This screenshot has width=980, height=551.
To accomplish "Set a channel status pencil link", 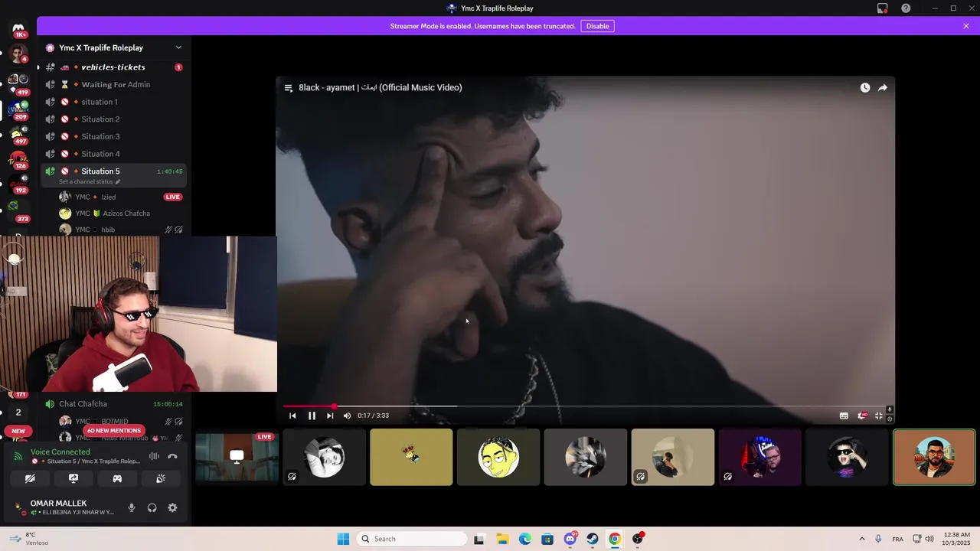I will pyautogui.click(x=90, y=182).
